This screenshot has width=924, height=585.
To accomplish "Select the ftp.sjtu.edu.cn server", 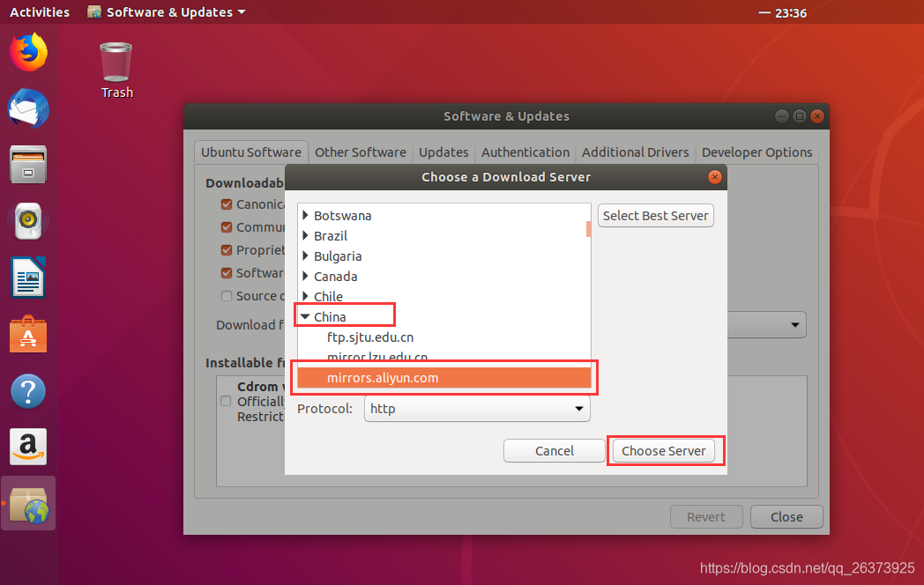I will pyautogui.click(x=370, y=337).
